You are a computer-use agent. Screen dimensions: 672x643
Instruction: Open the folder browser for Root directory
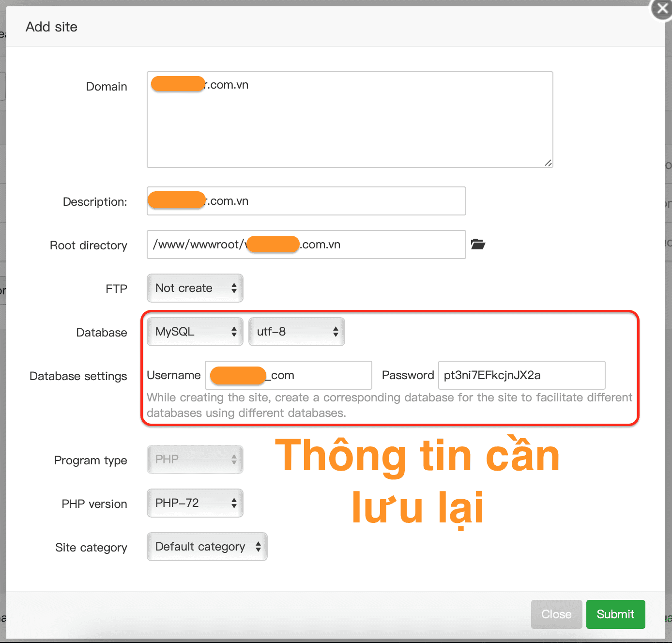[478, 245]
